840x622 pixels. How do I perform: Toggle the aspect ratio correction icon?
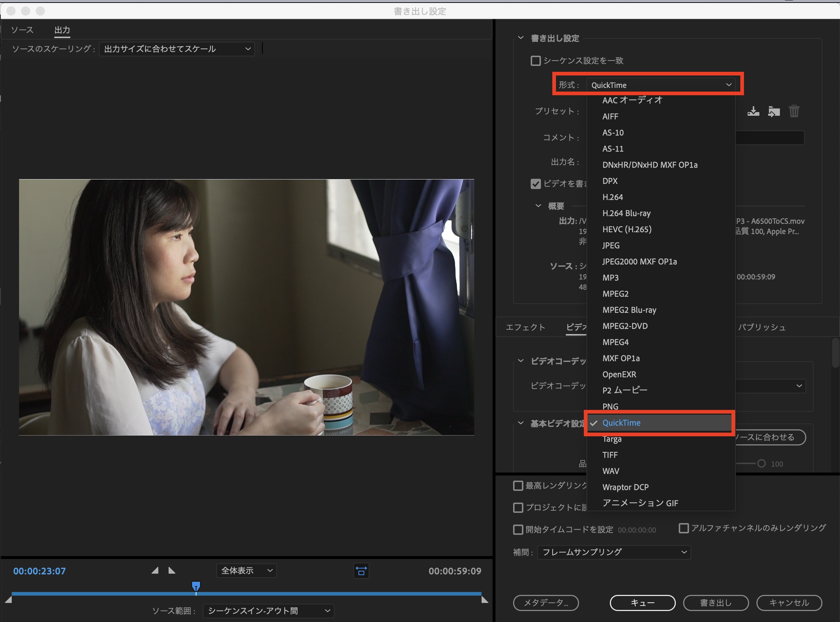click(361, 571)
